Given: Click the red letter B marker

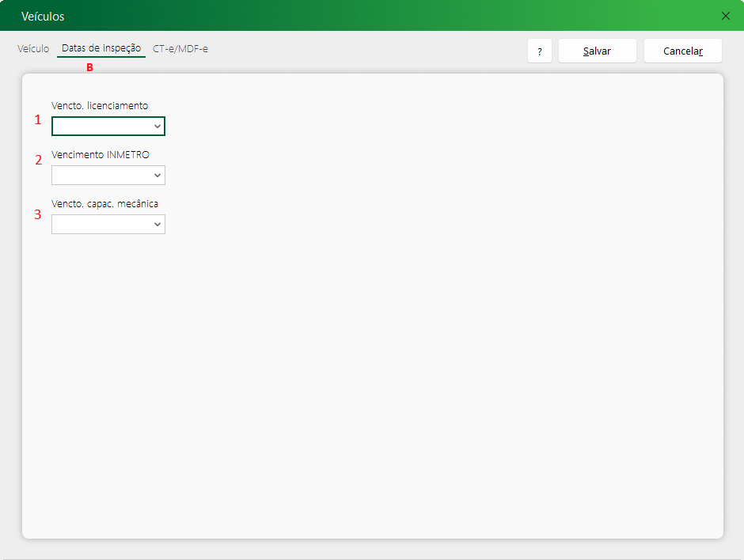Looking at the screenshot, I should [89, 68].
